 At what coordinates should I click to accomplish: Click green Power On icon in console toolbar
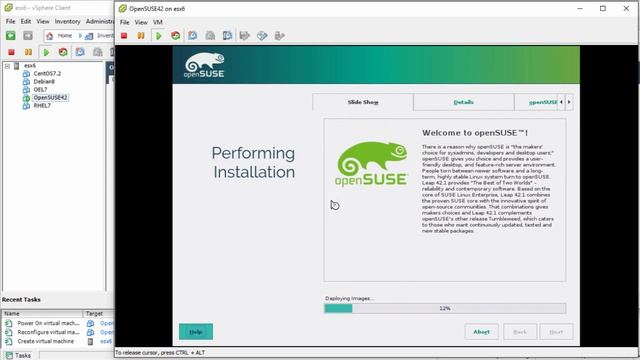[159, 36]
